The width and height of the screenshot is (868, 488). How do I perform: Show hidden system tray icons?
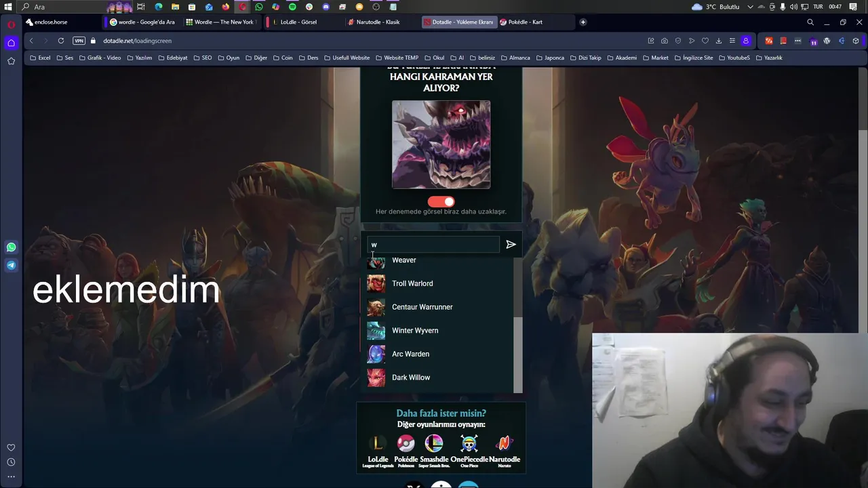[x=750, y=7]
